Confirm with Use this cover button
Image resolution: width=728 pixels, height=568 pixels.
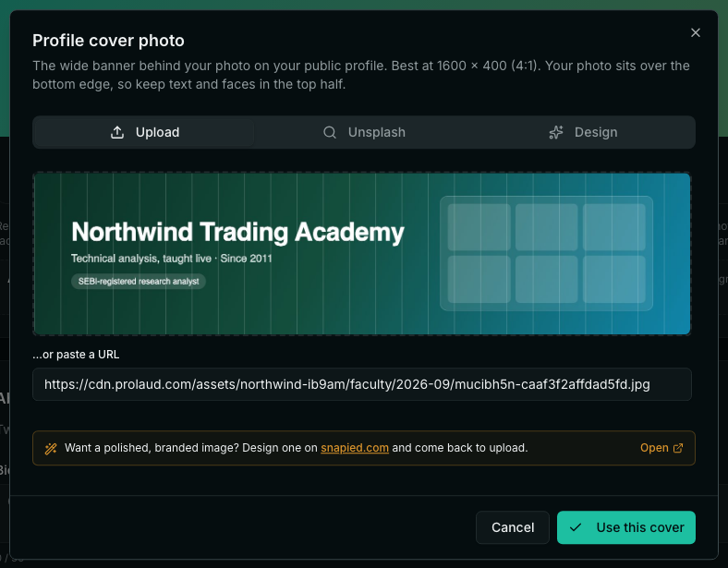[x=625, y=527]
